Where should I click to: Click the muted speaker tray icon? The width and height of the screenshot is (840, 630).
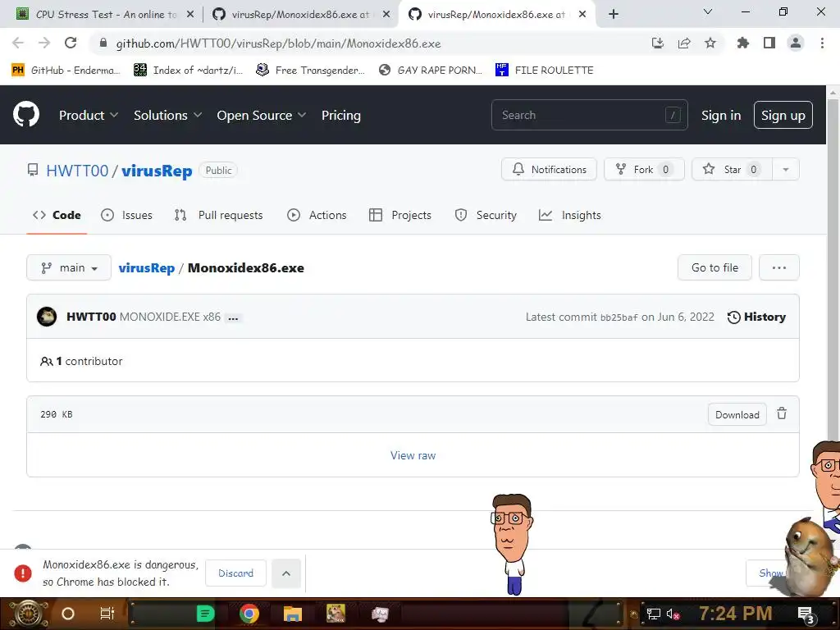click(673, 614)
